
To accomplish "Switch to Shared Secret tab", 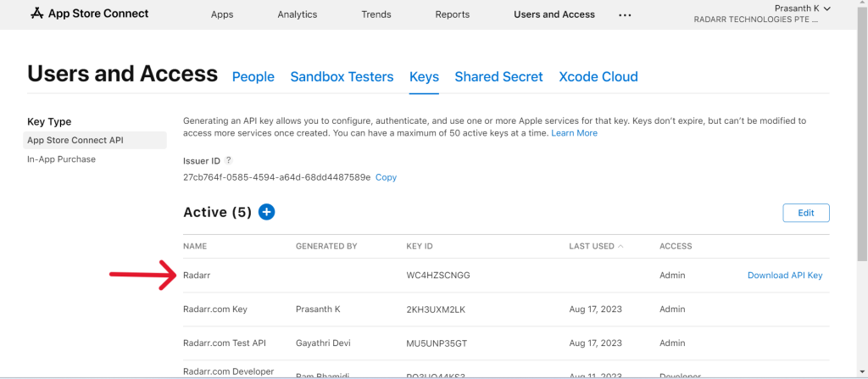I will [x=498, y=77].
